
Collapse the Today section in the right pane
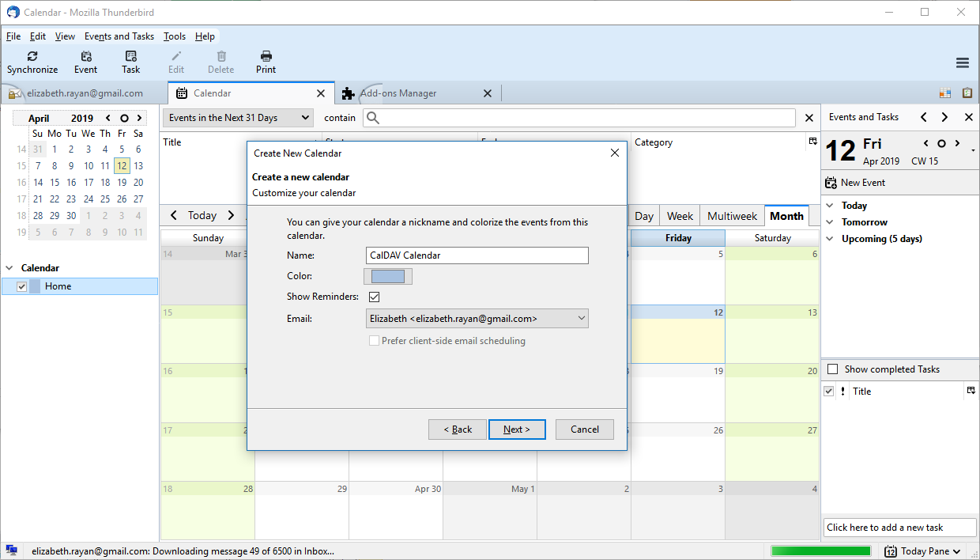(x=830, y=205)
